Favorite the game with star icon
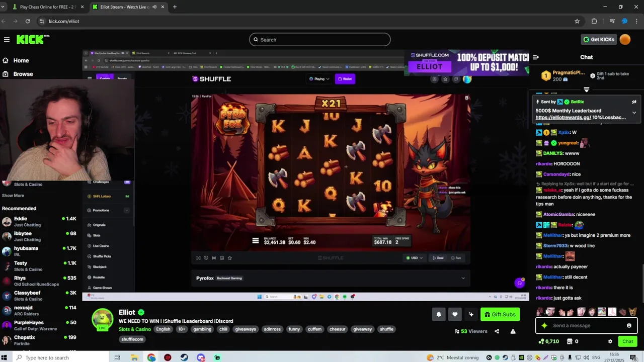The image size is (644, 362). coord(230,258)
